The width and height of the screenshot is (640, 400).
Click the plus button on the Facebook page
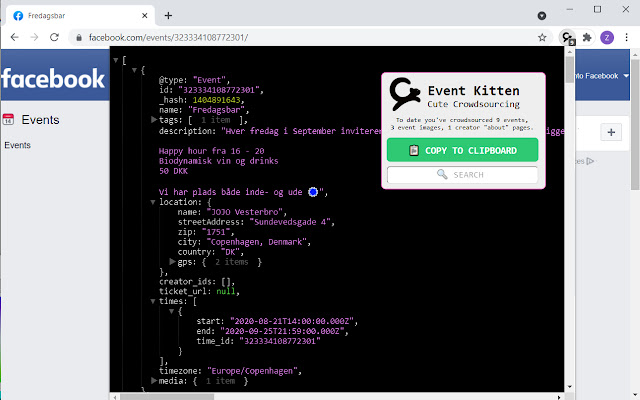611,132
